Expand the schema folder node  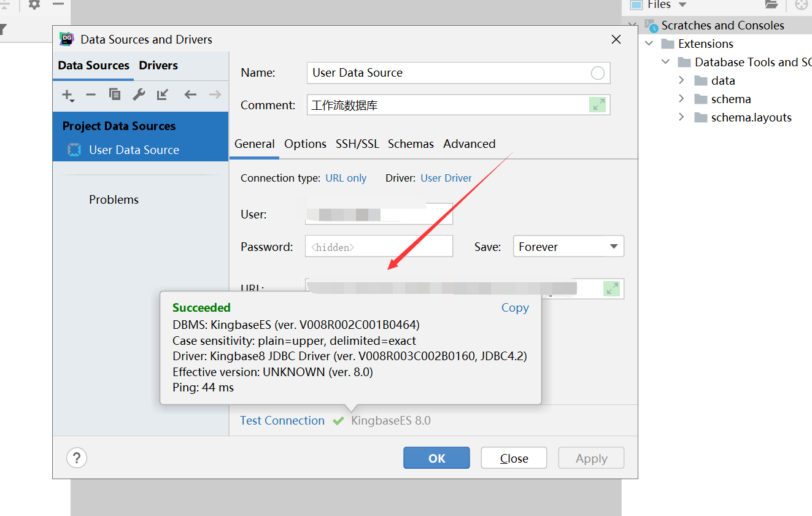click(x=681, y=99)
